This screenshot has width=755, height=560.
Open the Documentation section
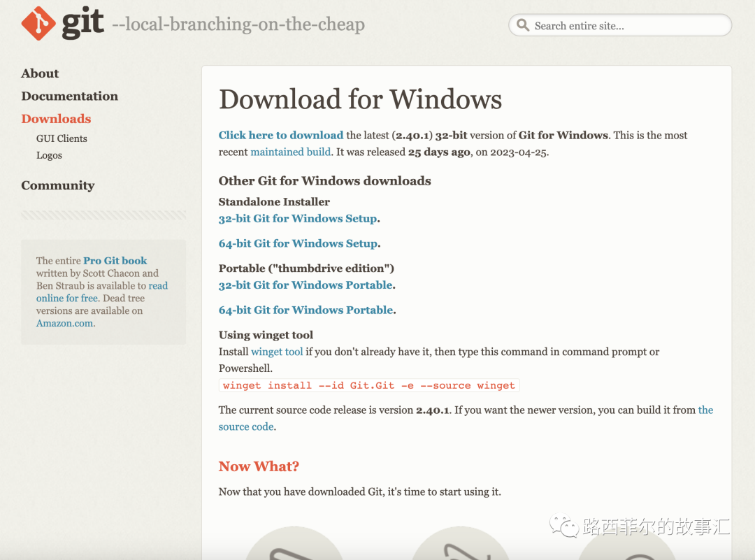pyautogui.click(x=69, y=96)
